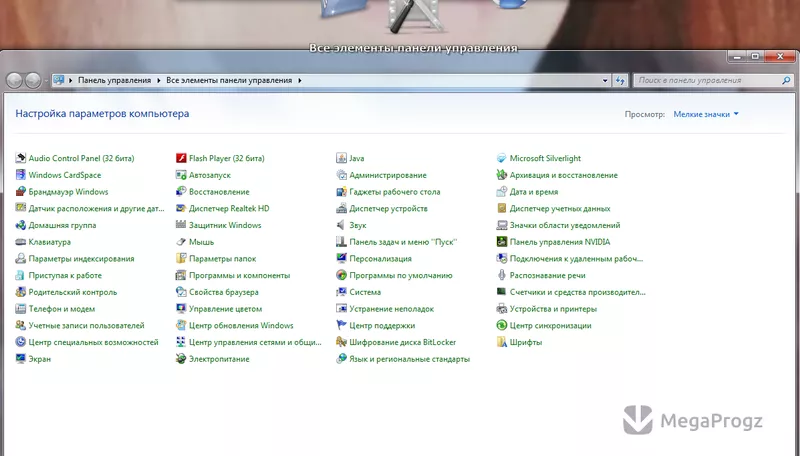Image resolution: width=800 pixels, height=456 pixels.
Task: Open the Диспетчер устройств link
Action: tap(388, 208)
